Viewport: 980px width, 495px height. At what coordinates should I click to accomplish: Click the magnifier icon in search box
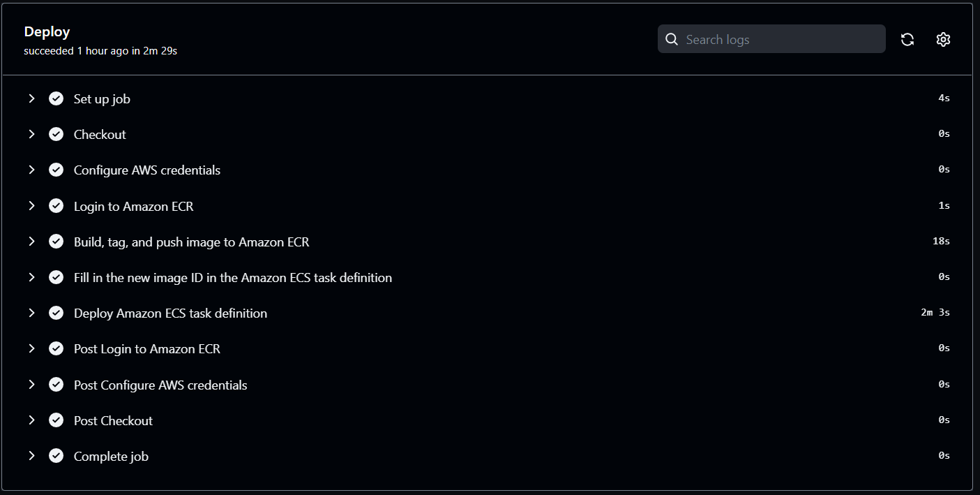click(672, 39)
